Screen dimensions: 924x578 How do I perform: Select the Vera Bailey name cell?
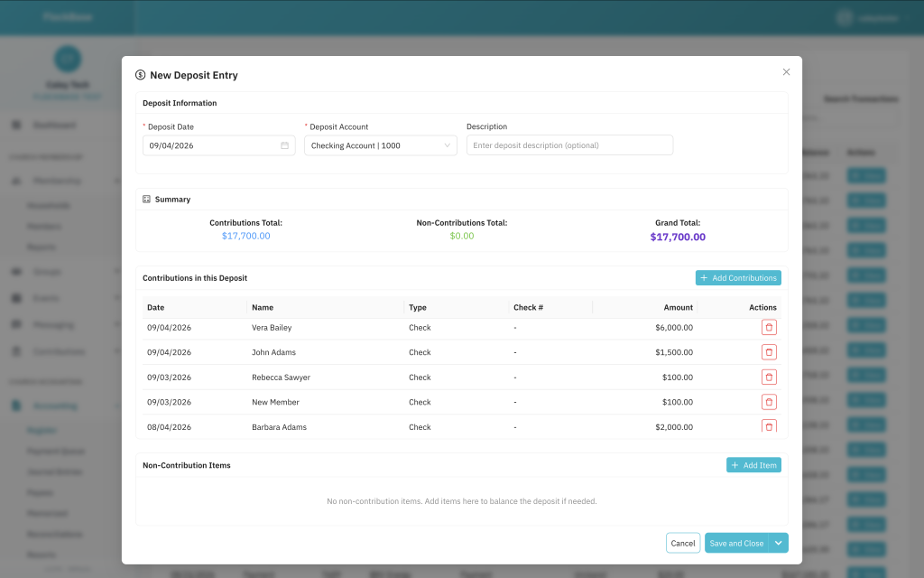tap(272, 327)
